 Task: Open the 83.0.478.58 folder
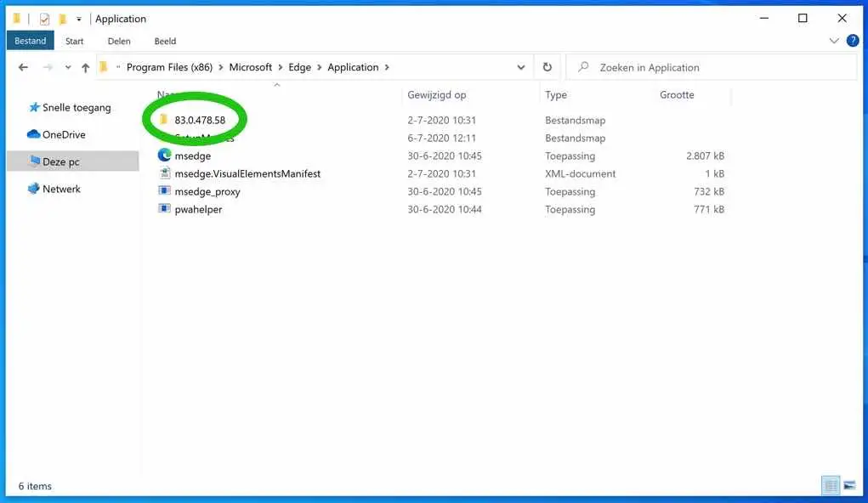coord(199,120)
